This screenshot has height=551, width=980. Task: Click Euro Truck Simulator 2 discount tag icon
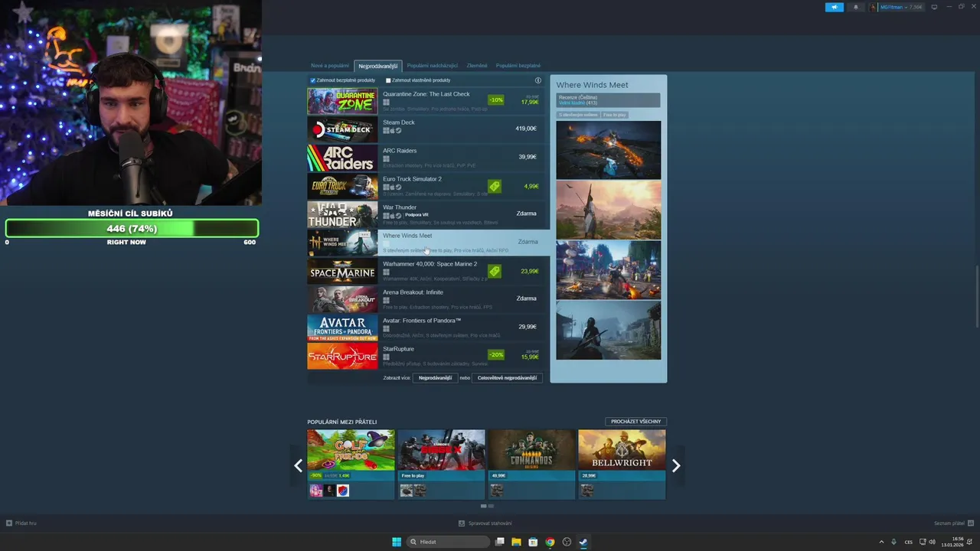click(x=495, y=186)
